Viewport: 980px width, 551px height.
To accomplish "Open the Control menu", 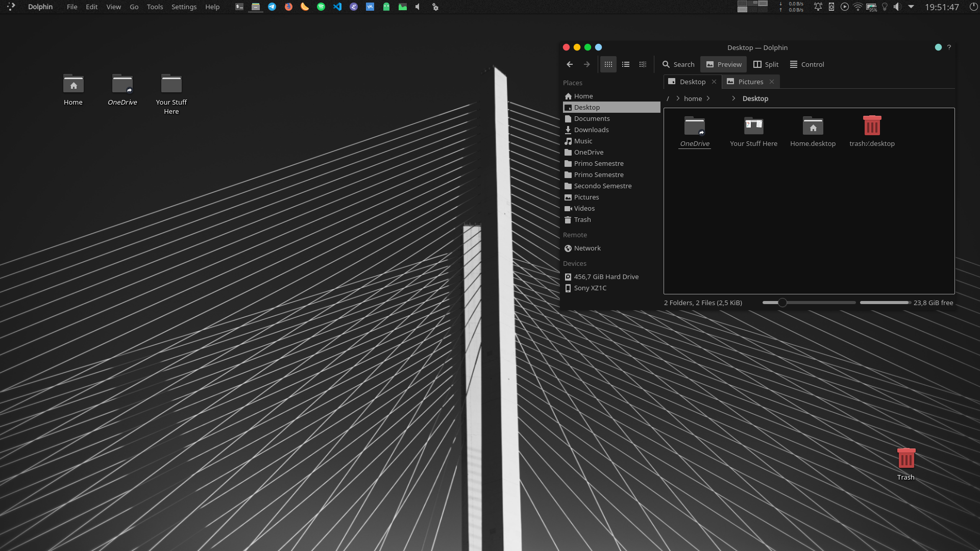I will pyautogui.click(x=807, y=64).
